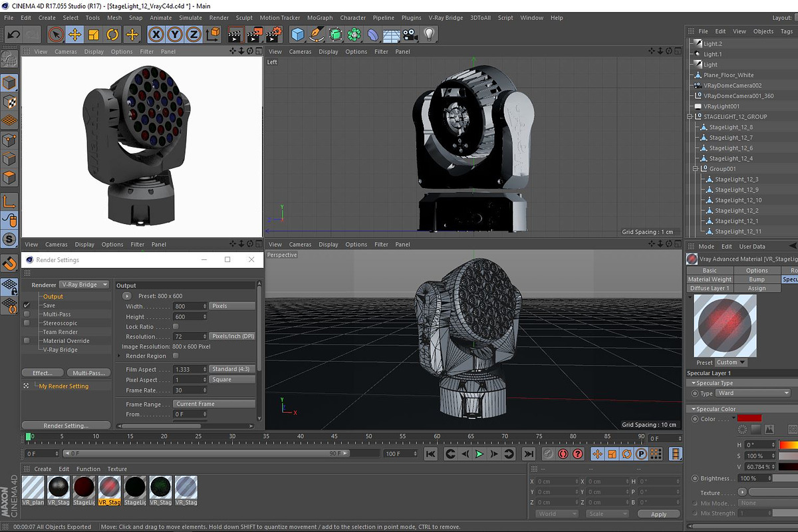
Task: Select the Scale tool in the top toolbar
Action: [94, 35]
